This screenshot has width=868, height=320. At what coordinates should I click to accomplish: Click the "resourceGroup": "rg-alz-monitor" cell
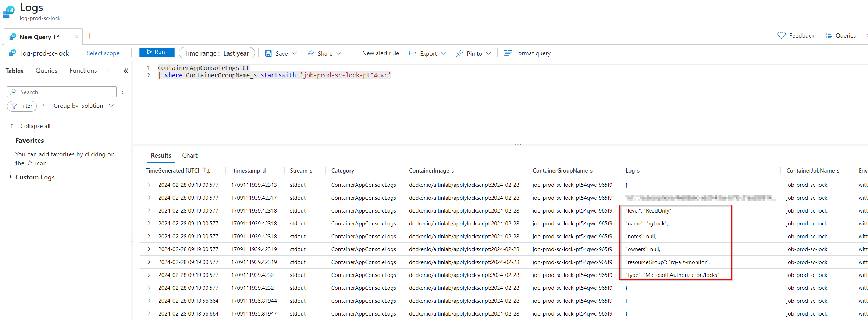[x=668, y=262]
